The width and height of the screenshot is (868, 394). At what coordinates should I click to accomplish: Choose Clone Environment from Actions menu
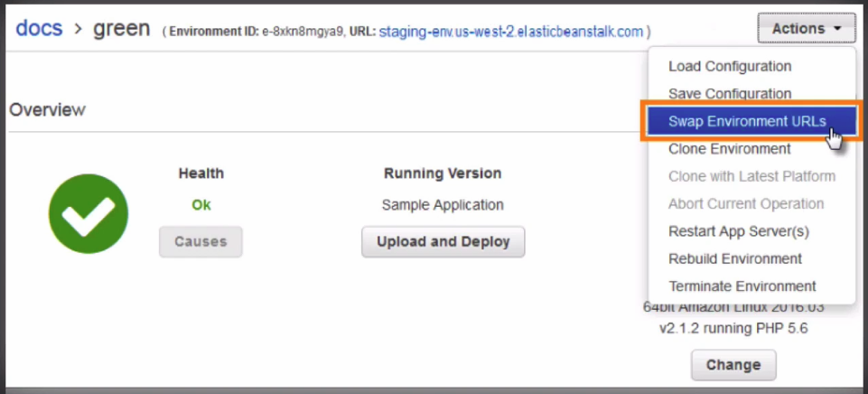point(729,149)
